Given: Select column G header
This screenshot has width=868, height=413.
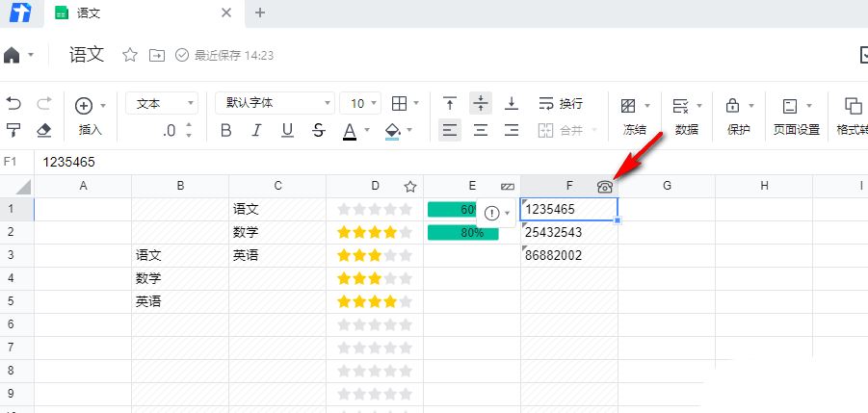Looking at the screenshot, I should pyautogui.click(x=667, y=187).
